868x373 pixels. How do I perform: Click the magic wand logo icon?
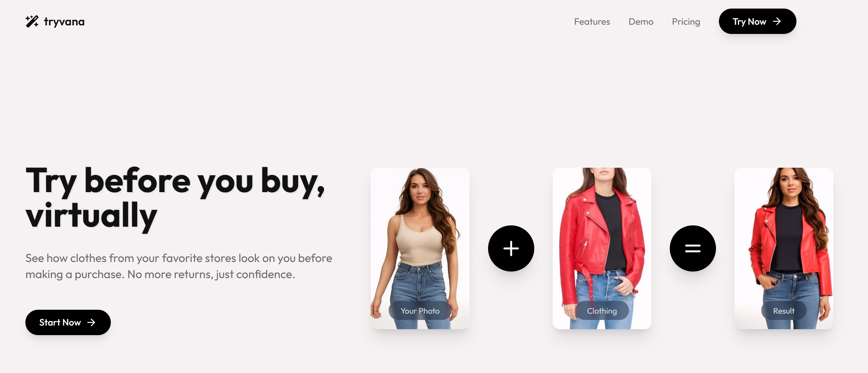coord(32,21)
